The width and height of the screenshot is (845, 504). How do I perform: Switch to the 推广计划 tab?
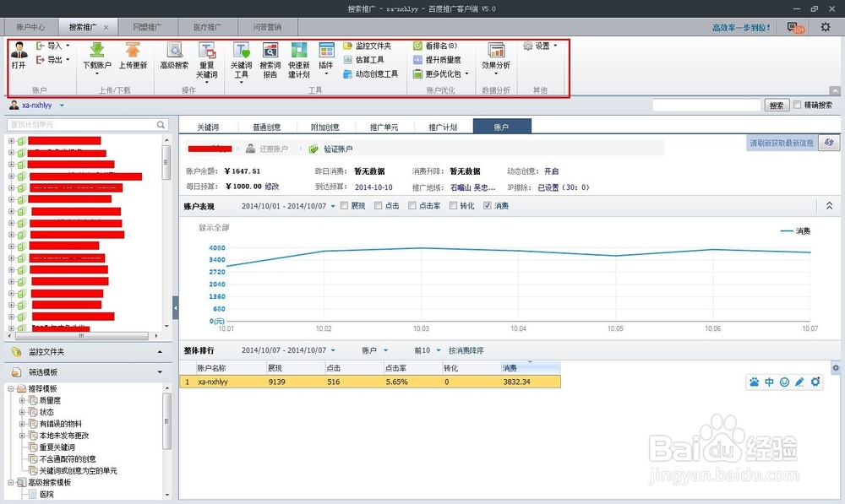point(442,125)
